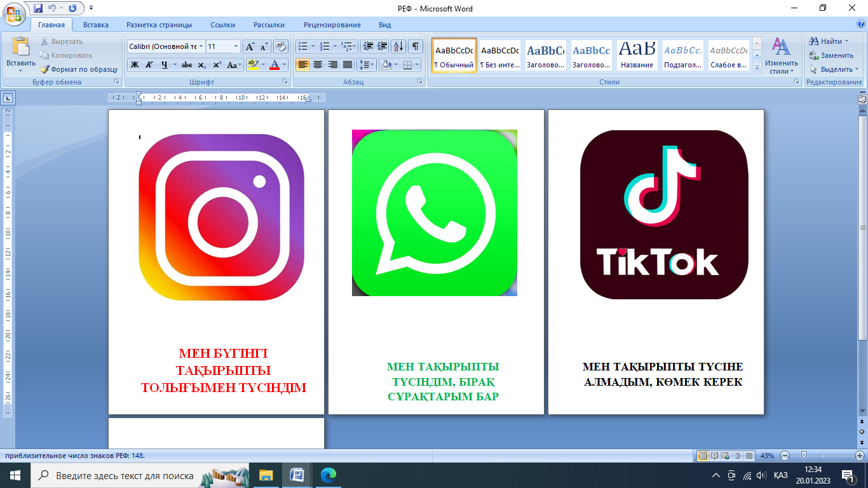The image size is (868, 488).
Task: Click the Increase Indent icon
Action: pyautogui.click(x=383, y=46)
